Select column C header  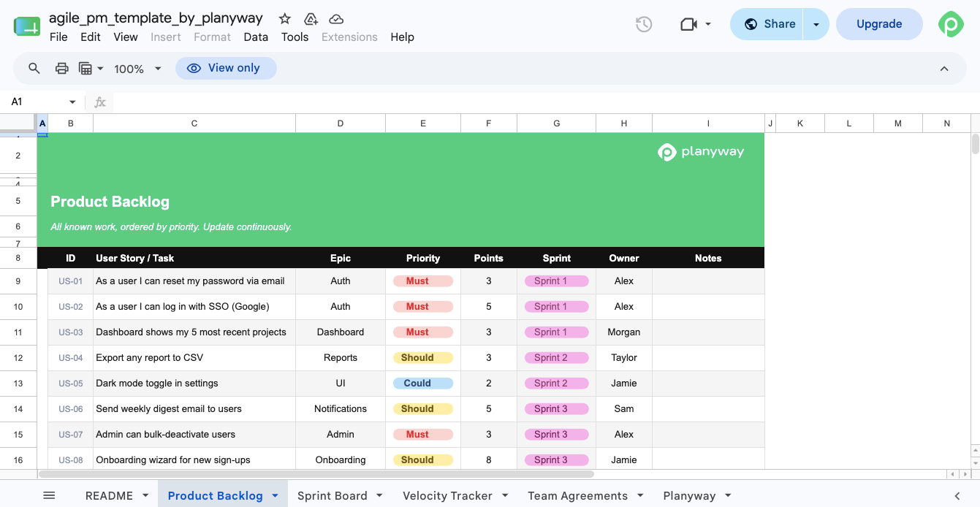(194, 123)
